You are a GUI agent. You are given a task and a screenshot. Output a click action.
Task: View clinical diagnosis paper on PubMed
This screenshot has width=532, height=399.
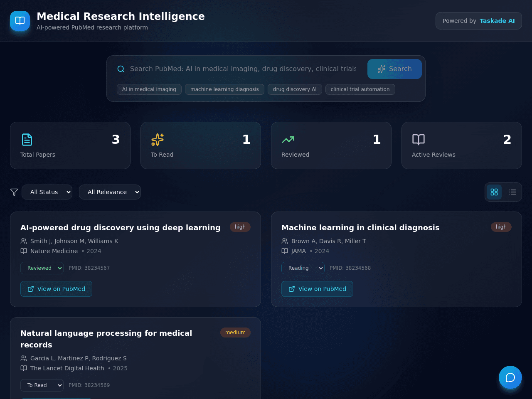coord(317,289)
